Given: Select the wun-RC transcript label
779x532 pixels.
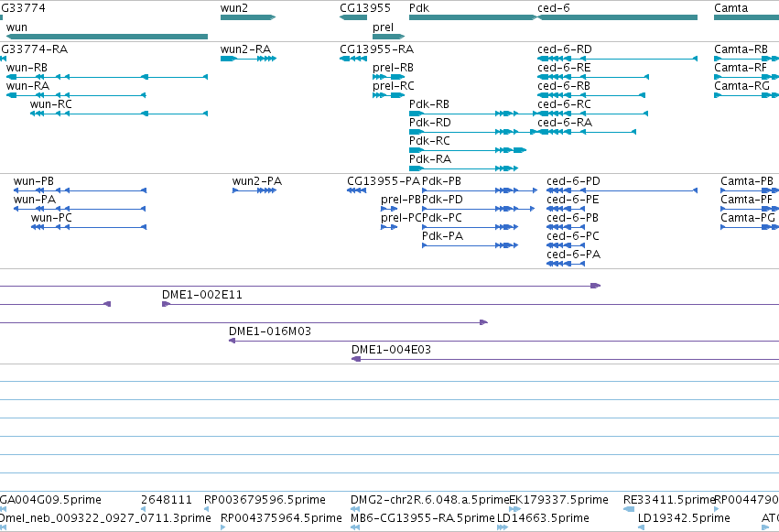Looking at the screenshot, I should pyautogui.click(x=50, y=104).
